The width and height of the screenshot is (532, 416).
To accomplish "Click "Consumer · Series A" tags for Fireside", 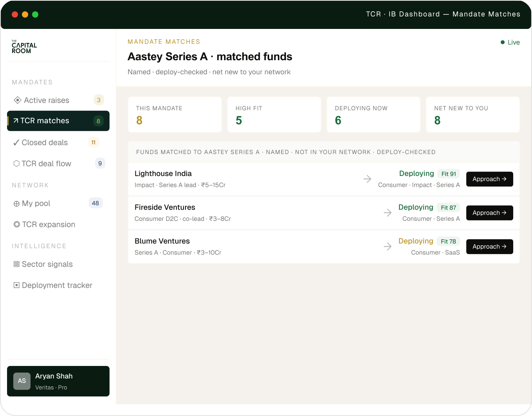I will [x=431, y=219].
